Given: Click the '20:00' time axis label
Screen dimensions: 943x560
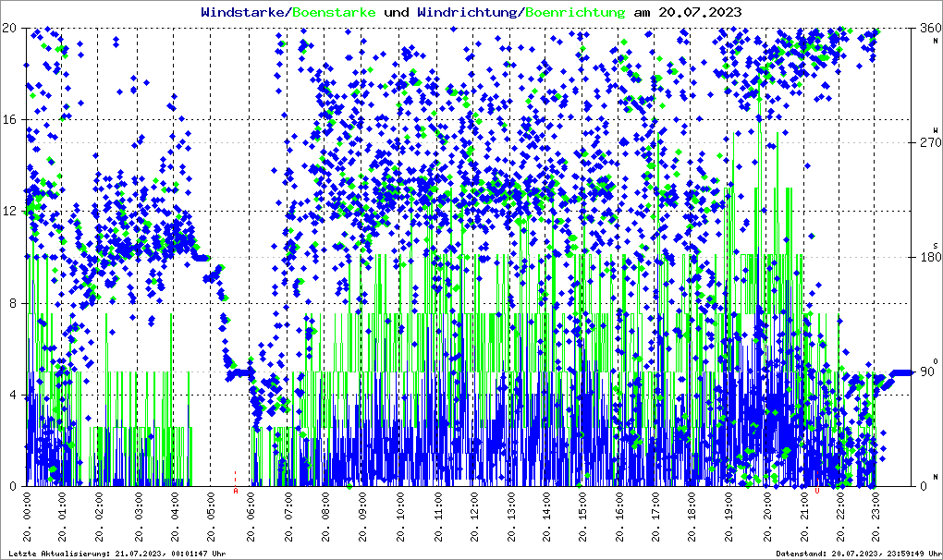Looking at the screenshot, I should (x=767, y=505).
